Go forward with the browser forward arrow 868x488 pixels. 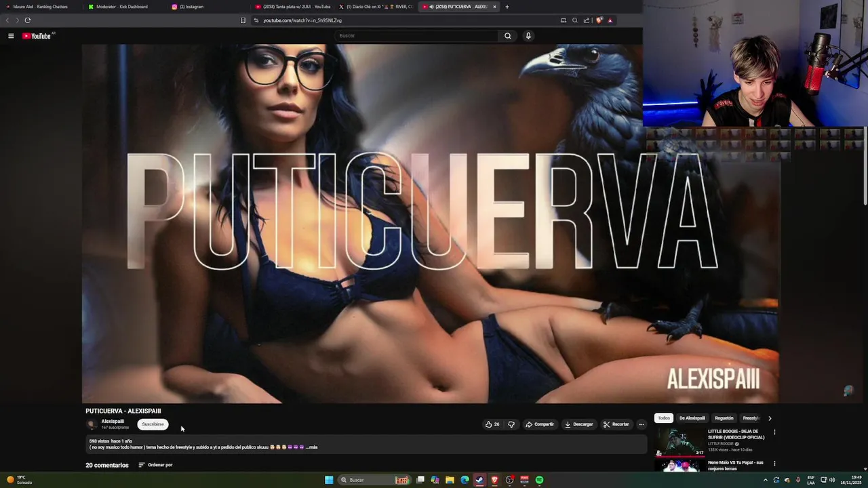18,20
